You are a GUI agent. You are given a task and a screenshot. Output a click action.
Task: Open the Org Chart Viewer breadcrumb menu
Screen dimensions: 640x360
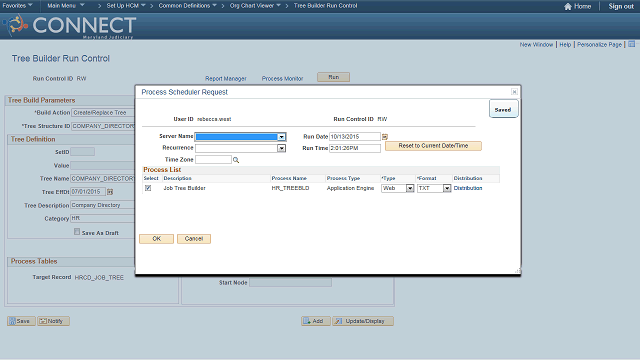coord(255,6)
